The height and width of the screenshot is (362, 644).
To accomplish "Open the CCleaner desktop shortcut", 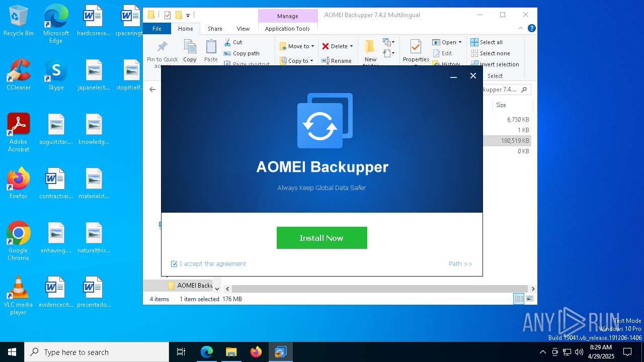I will click(x=19, y=75).
